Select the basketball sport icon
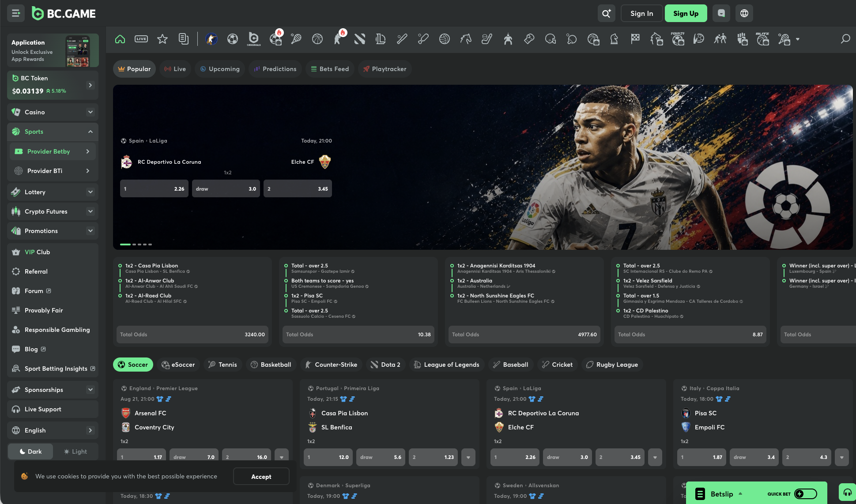 [x=317, y=39]
